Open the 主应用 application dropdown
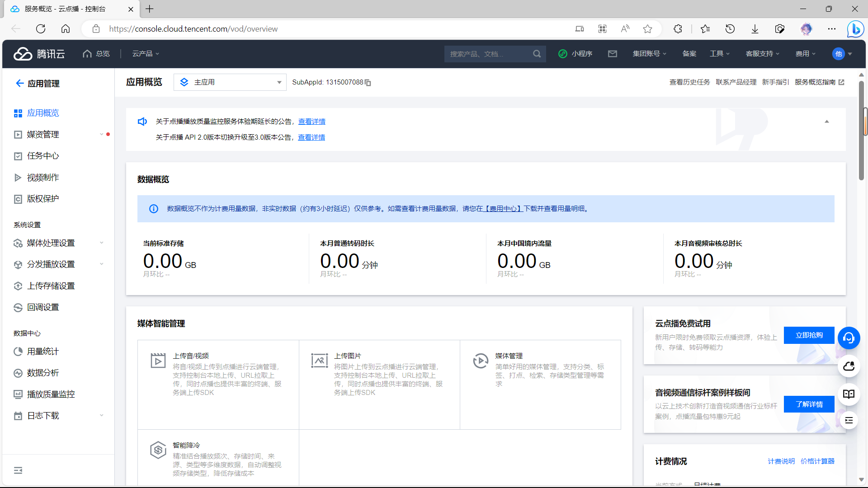 click(x=230, y=82)
